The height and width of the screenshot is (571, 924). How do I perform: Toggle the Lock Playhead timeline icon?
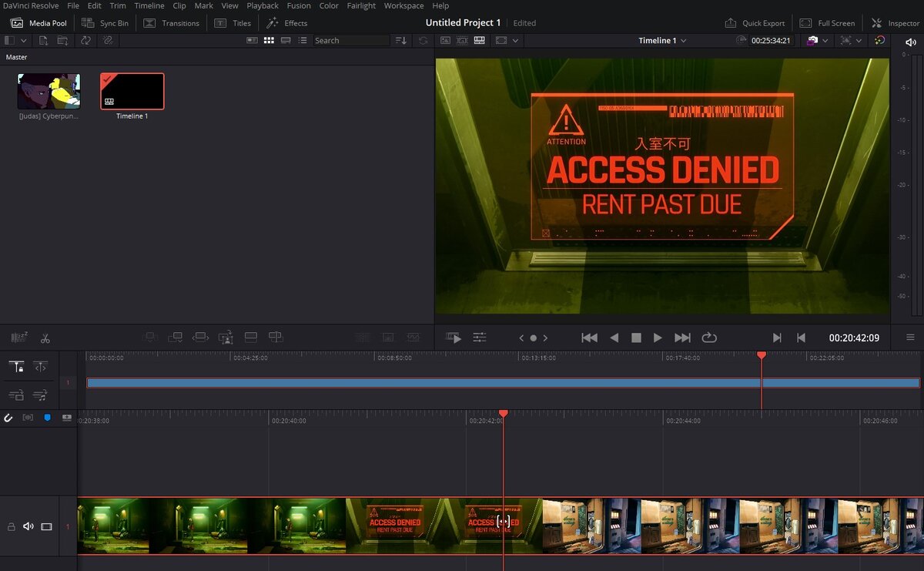pyautogui.click(x=16, y=367)
